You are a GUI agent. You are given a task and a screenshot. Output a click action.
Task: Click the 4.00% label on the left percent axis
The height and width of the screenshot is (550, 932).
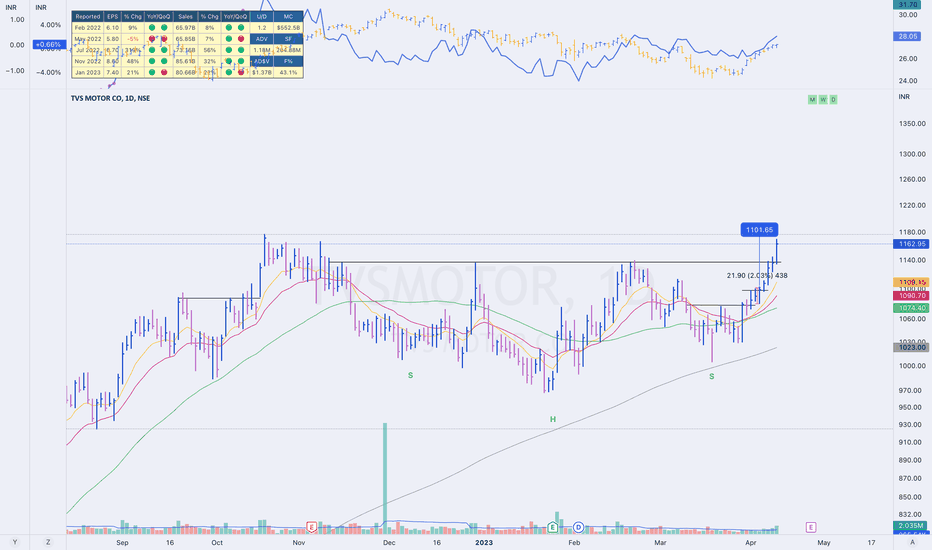point(51,25)
